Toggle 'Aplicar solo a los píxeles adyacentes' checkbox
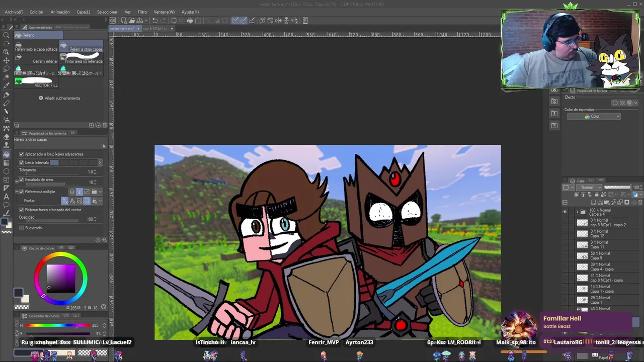 [21, 154]
